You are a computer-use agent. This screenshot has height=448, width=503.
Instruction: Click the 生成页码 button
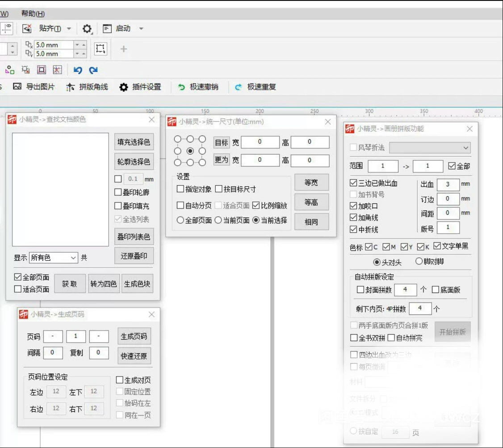(134, 336)
